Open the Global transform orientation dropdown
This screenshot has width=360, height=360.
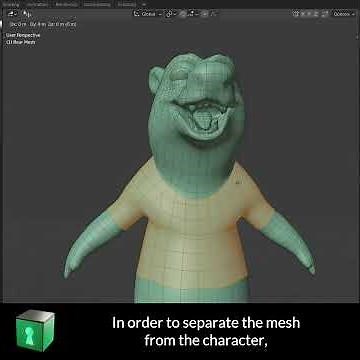pos(148,14)
